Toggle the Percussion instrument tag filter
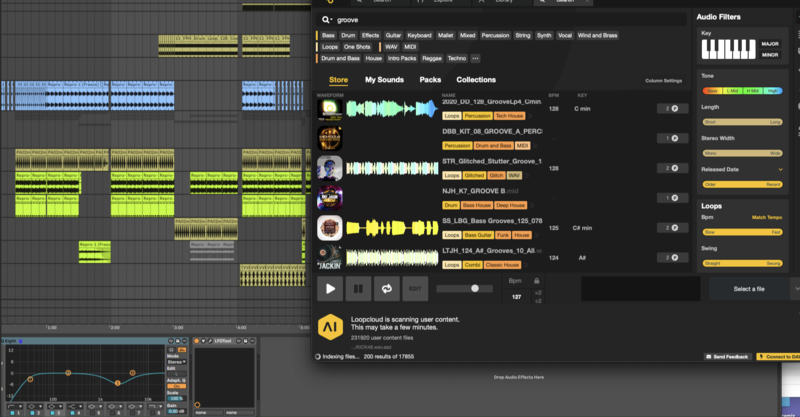Image resolution: width=800 pixels, height=417 pixels. (495, 35)
